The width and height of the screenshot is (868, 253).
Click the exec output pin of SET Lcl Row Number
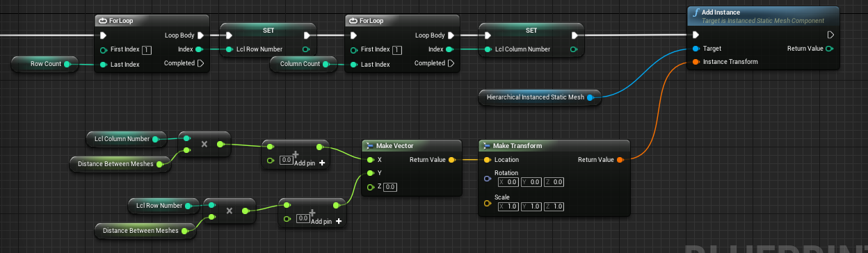307,35
